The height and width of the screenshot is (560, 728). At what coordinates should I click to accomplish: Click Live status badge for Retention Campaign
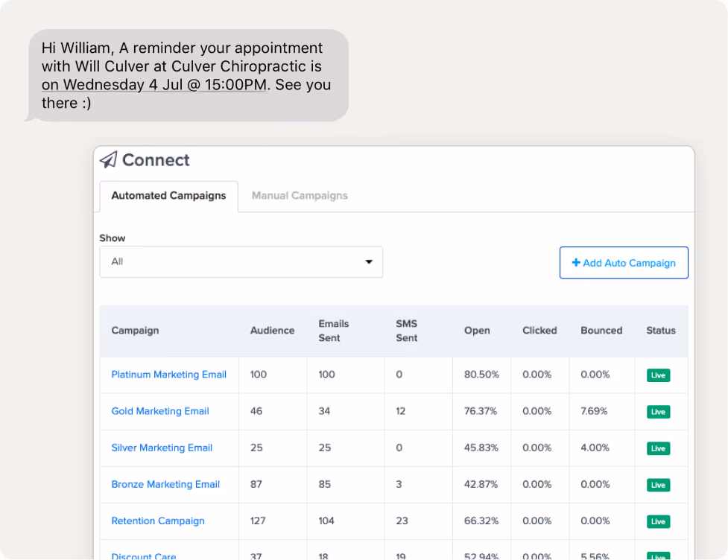pos(659,521)
